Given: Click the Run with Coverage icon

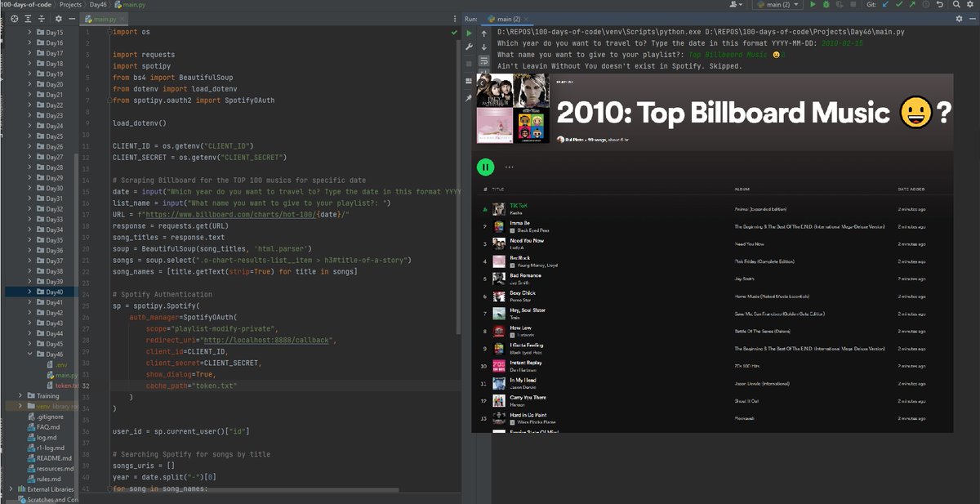Looking at the screenshot, I should point(840,5).
